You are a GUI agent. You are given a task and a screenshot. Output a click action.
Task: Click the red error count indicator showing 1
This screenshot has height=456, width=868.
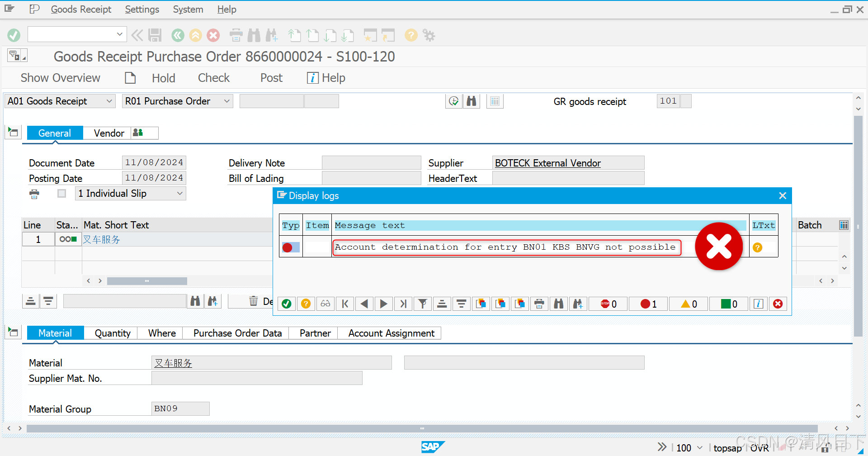tap(647, 304)
